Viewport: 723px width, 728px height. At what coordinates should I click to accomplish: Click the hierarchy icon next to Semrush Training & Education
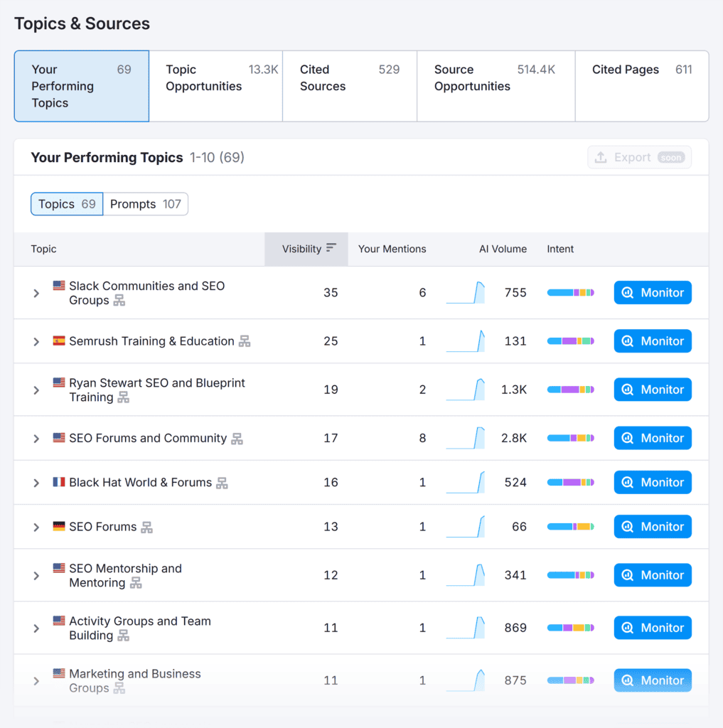pos(245,341)
